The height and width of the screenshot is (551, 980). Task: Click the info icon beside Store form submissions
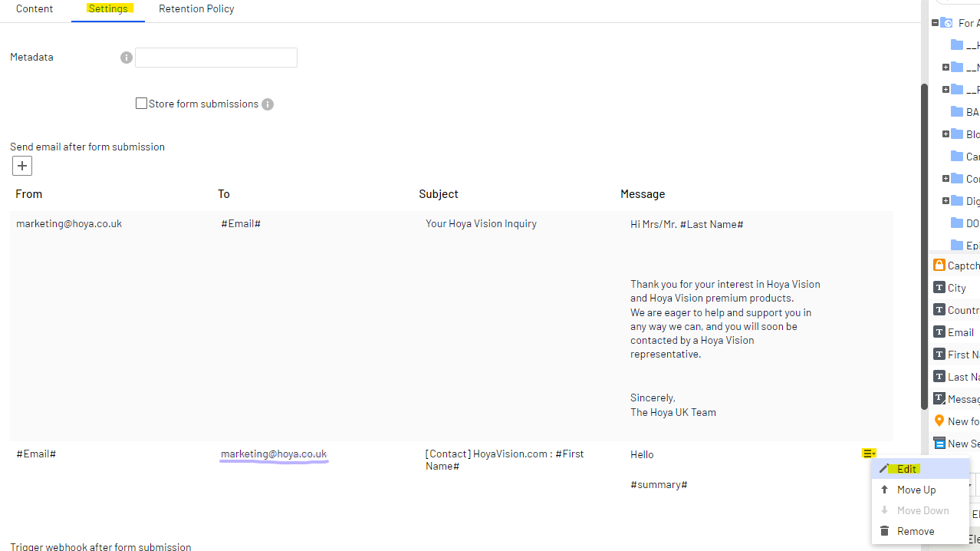coord(267,104)
